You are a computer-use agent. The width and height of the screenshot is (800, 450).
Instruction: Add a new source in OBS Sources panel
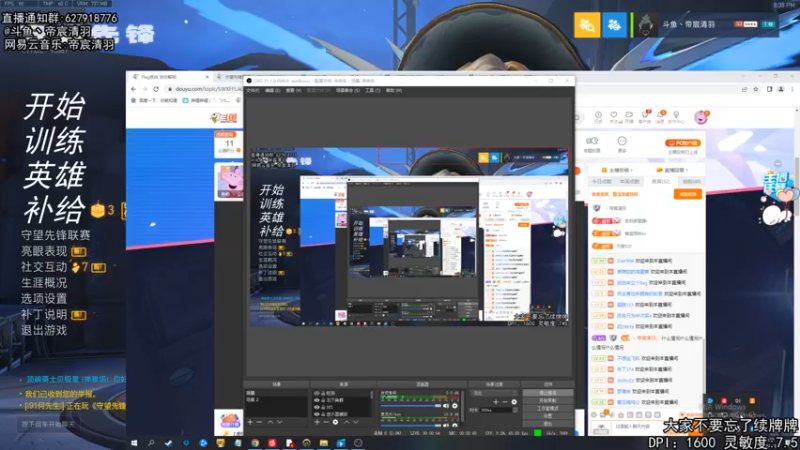point(317,422)
